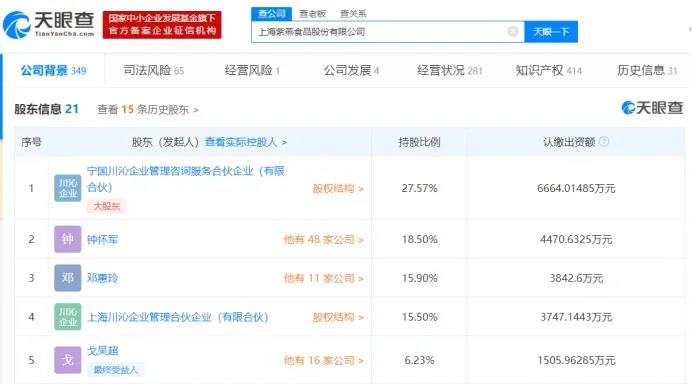The width and height of the screenshot is (692, 384).
Task: Click the red 国家中小企业发展基金 banner
Action: (162, 25)
